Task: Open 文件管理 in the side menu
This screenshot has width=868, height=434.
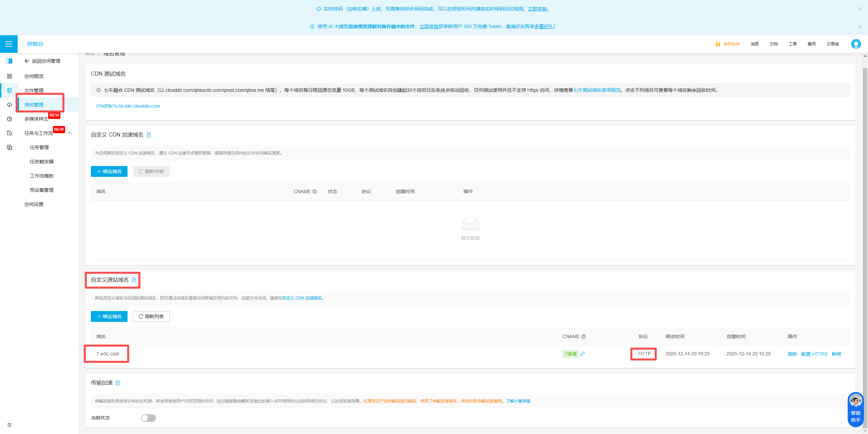Action: click(34, 90)
